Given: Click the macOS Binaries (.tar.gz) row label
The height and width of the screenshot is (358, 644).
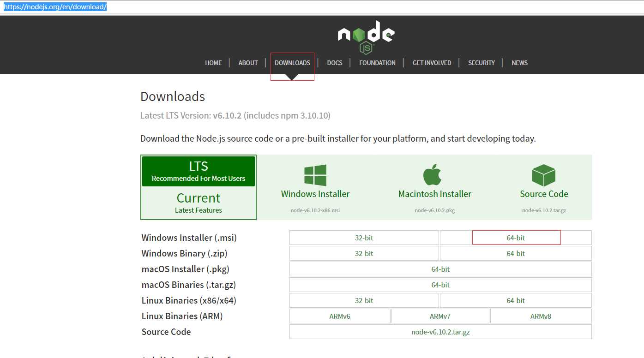Looking at the screenshot, I should coord(189,285).
